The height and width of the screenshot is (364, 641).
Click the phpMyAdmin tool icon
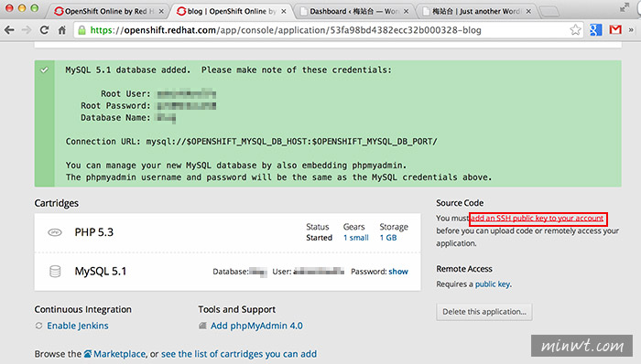tap(202, 326)
